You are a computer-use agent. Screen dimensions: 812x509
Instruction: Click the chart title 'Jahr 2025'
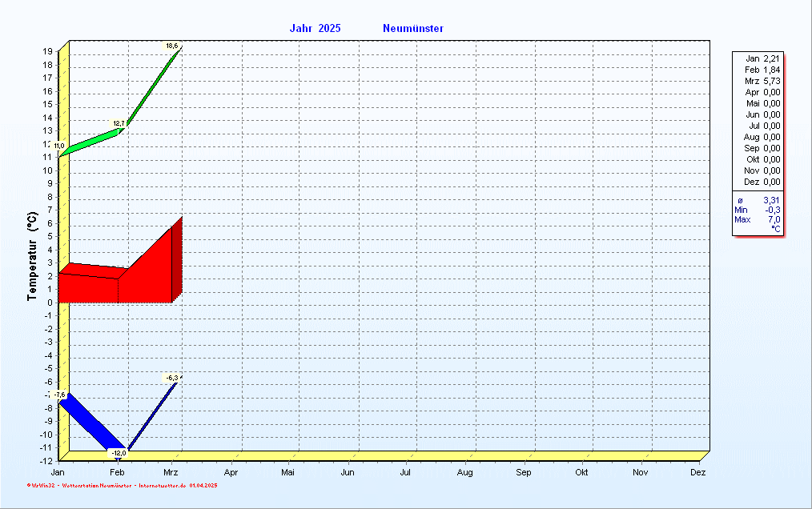click(315, 29)
